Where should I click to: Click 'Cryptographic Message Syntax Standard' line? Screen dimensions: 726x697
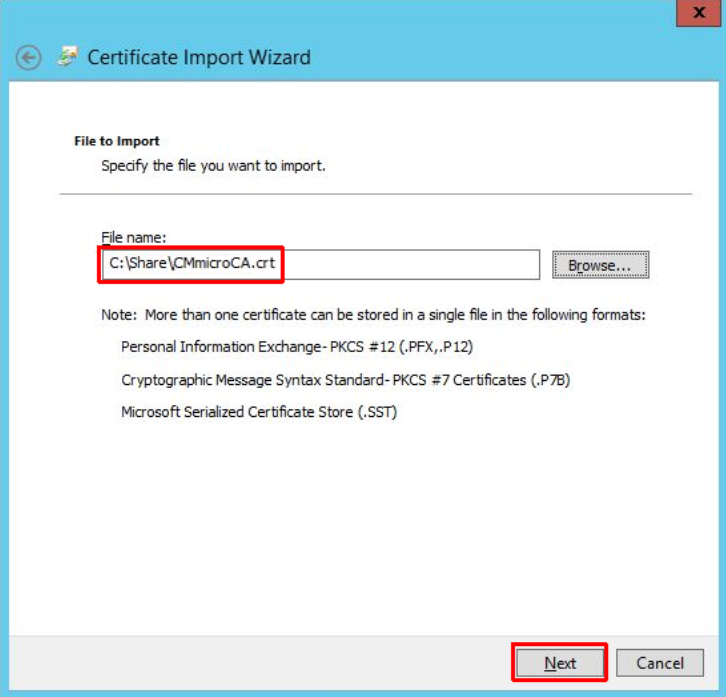coord(345,380)
